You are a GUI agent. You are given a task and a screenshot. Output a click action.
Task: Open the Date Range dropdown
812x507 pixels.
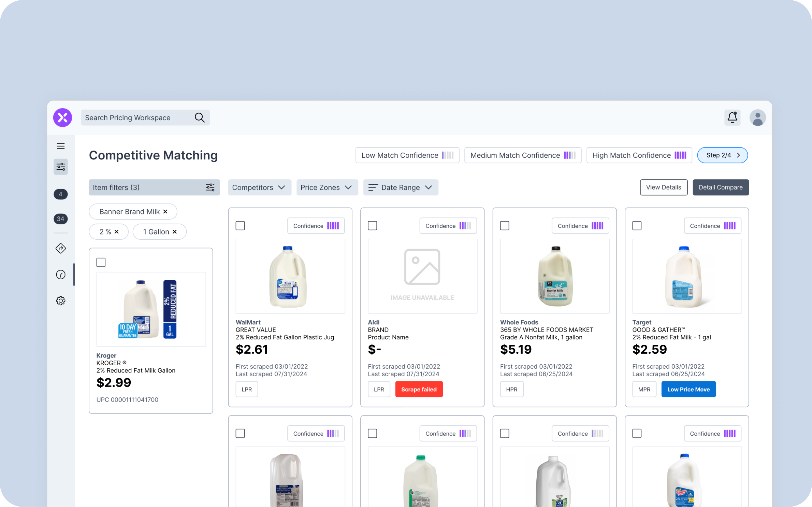tap(401, 187)
